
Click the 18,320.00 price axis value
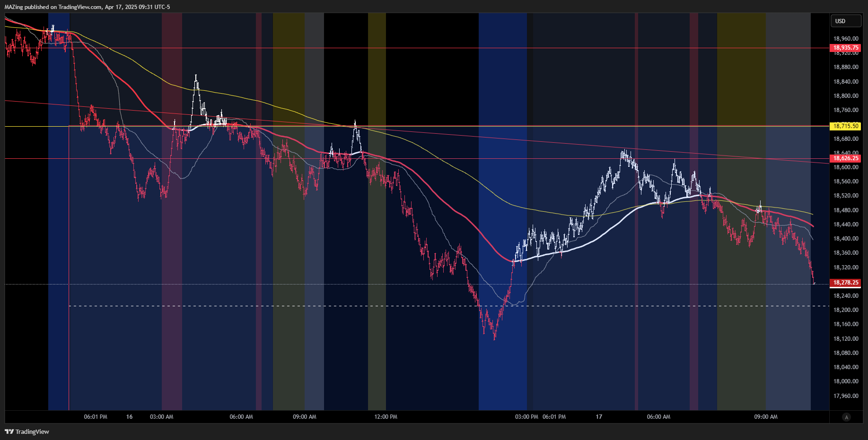coord(846,267)
